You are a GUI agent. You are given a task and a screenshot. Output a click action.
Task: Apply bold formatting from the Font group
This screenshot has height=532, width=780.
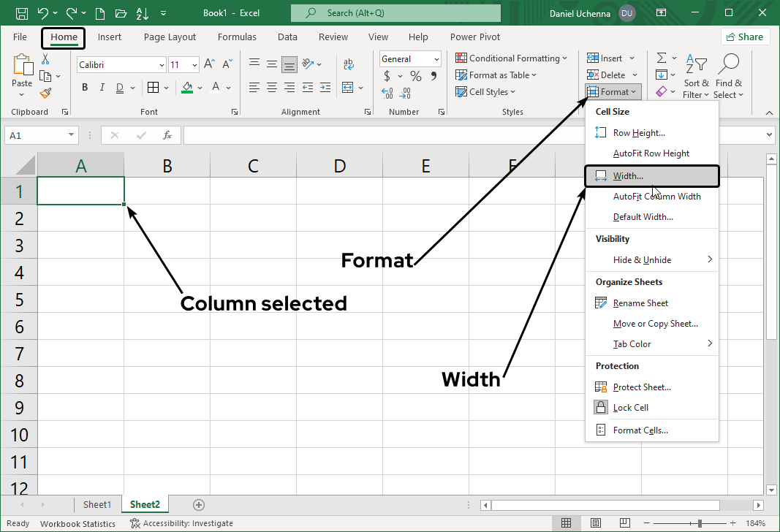(84, 87)
